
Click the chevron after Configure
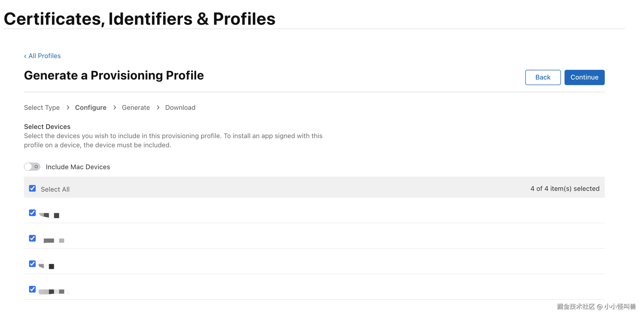point(115,108)
